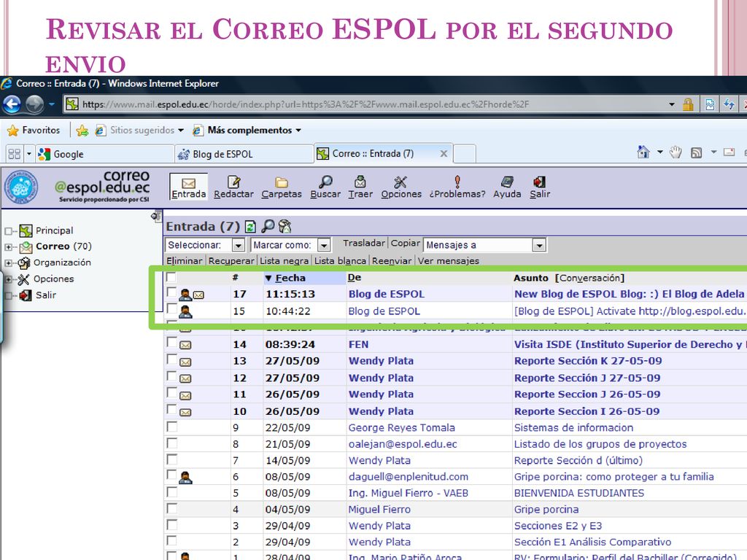
Task: Check the box for message 6 Gripe porcina
Action: (x=172, y=475)
